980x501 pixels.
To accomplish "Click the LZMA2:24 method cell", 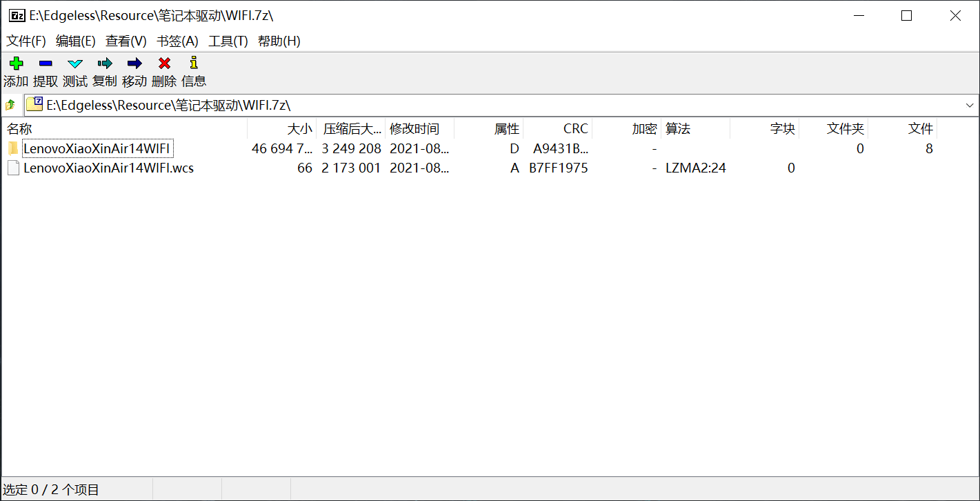I will [696, 168].
